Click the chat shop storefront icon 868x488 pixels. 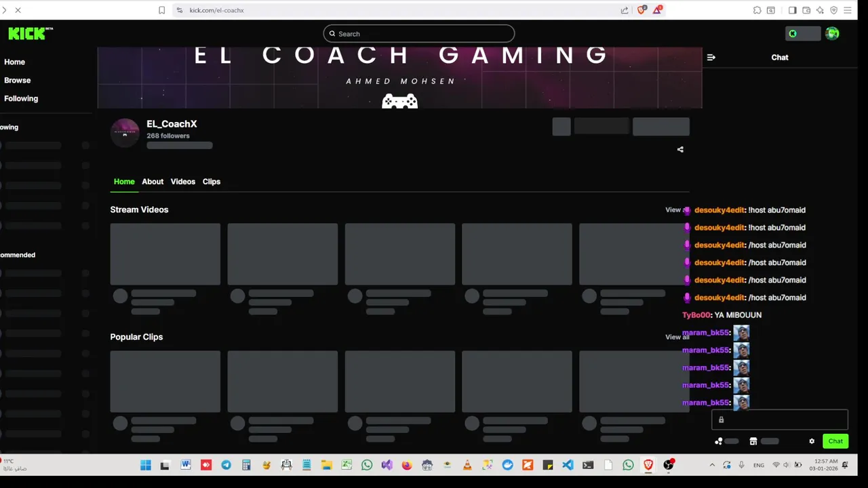pyautogui.click(x=753, y=441)
